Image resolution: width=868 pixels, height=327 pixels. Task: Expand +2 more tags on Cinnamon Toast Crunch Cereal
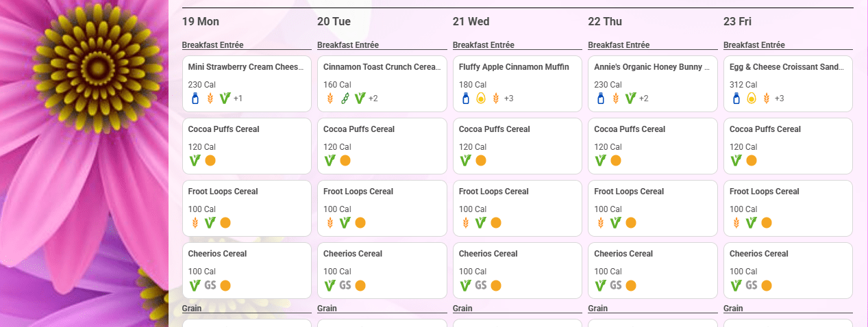pos(373,99)
